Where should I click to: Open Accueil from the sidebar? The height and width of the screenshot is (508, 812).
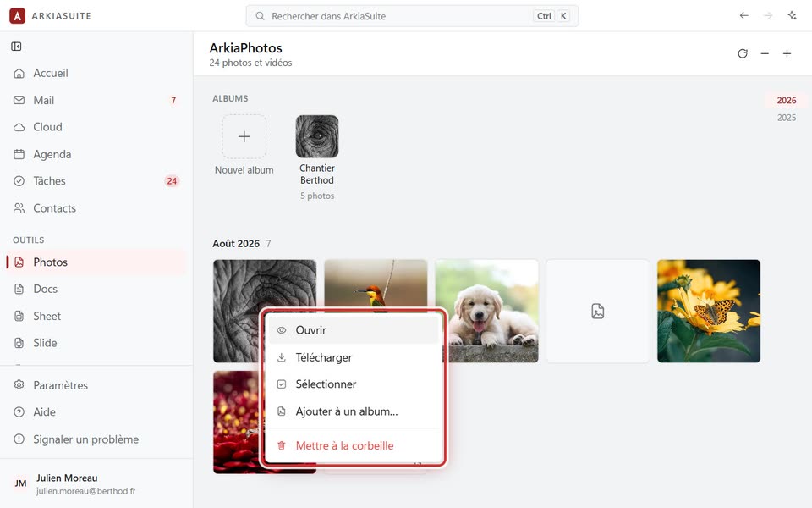point(96,73)
